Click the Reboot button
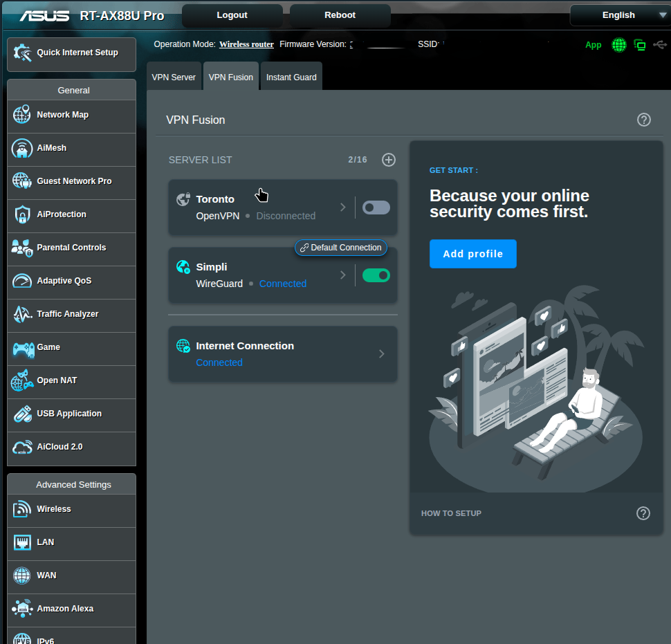This screenshot has height=644, width=671. [340, 15]
